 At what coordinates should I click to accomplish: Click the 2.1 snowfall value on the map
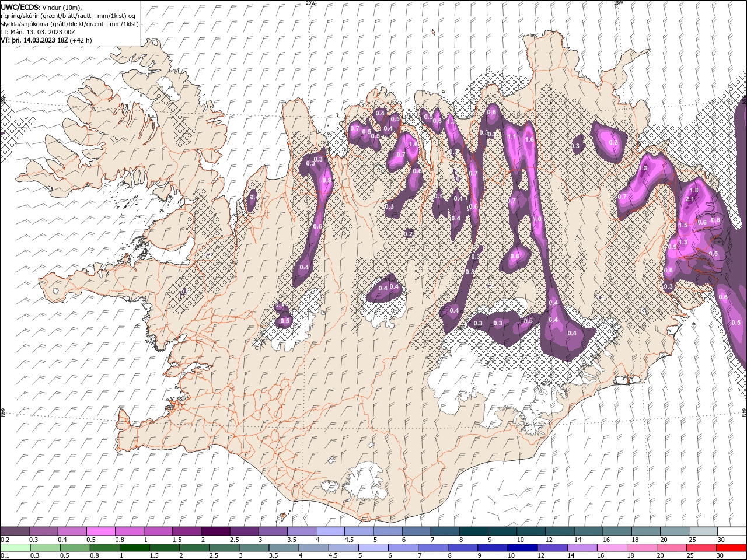[x=690, y=199]
